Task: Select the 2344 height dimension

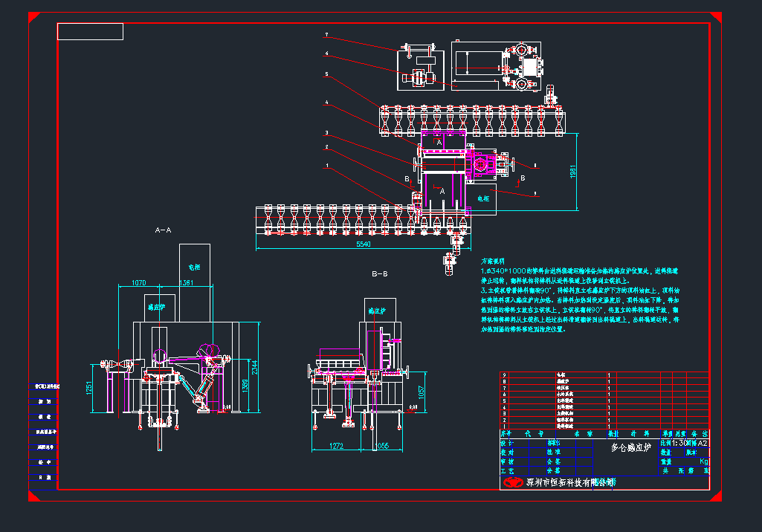Action: tap(255, 366)
